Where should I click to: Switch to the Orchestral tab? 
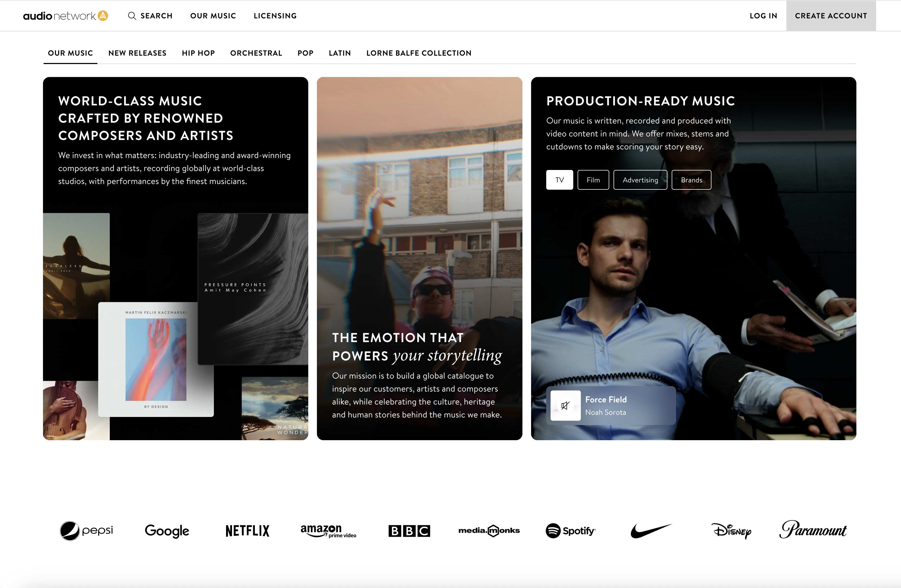256,53
